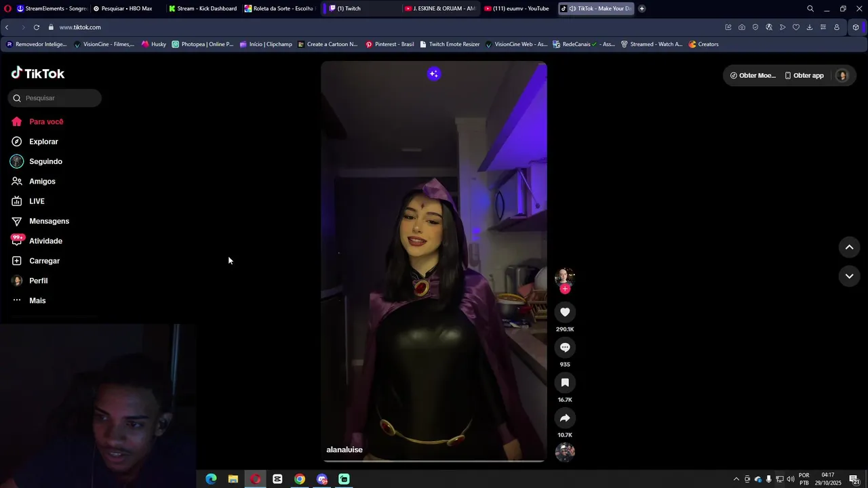Open the Twitch Emote Resizer bookmark
This screenshot has height=488, width=868.
pyautogui.click(x=450, y=44)
